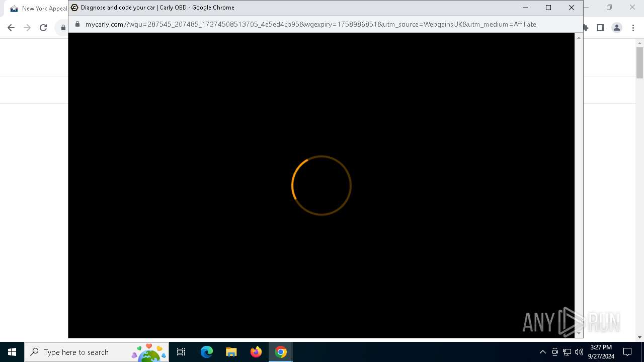The image size is (644, 362).
Task: Click the tray device icon next to the hidden-icons chevron
Action: point(555,352)
